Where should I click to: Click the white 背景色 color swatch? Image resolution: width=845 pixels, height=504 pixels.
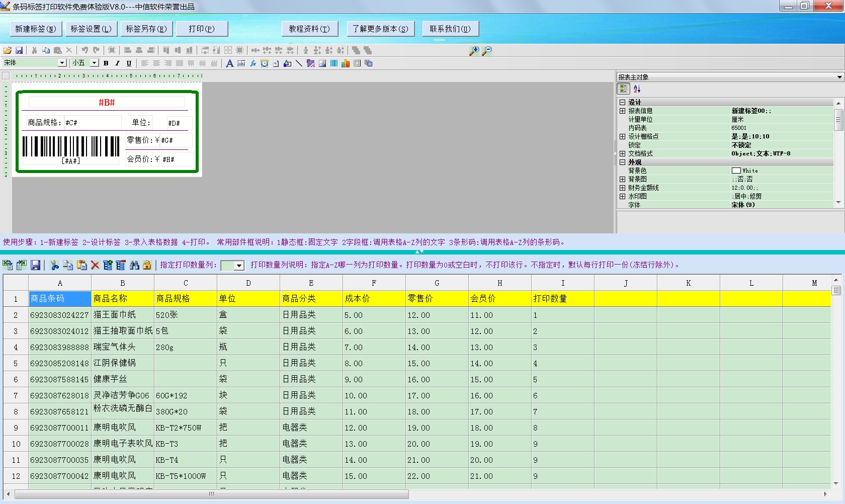(x=736, y=171)
